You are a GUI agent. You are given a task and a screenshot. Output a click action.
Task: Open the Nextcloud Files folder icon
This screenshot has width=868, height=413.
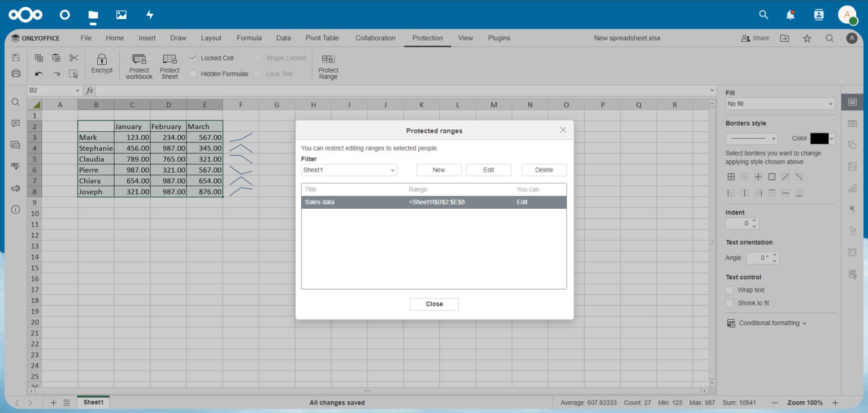tap(93, 15)
